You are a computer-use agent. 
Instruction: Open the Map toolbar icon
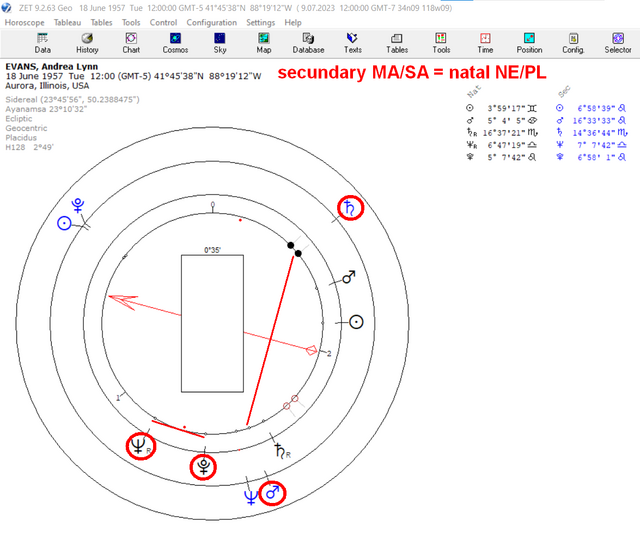pyautogui.click(x=264, y=43)
